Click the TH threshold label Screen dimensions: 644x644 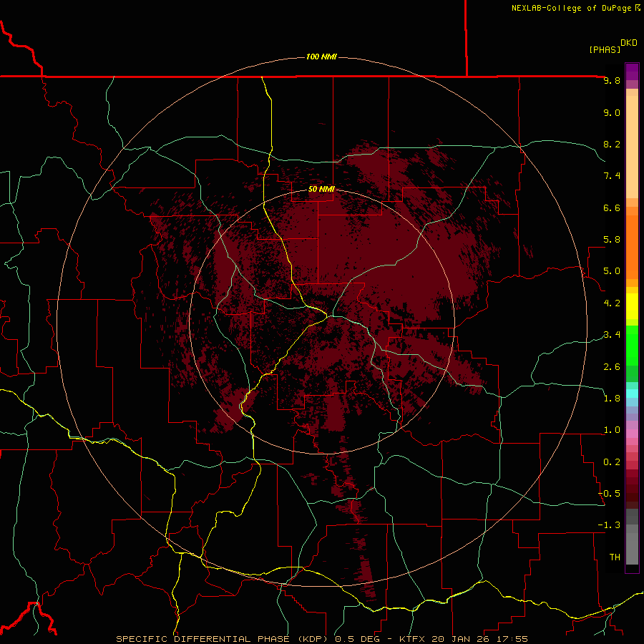click(x=615, y=557)
